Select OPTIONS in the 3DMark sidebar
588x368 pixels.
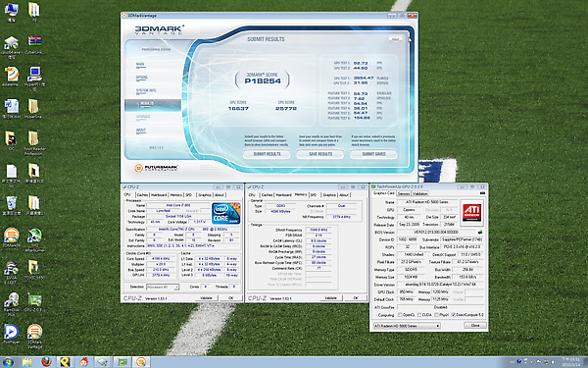[x=142, y=78]
